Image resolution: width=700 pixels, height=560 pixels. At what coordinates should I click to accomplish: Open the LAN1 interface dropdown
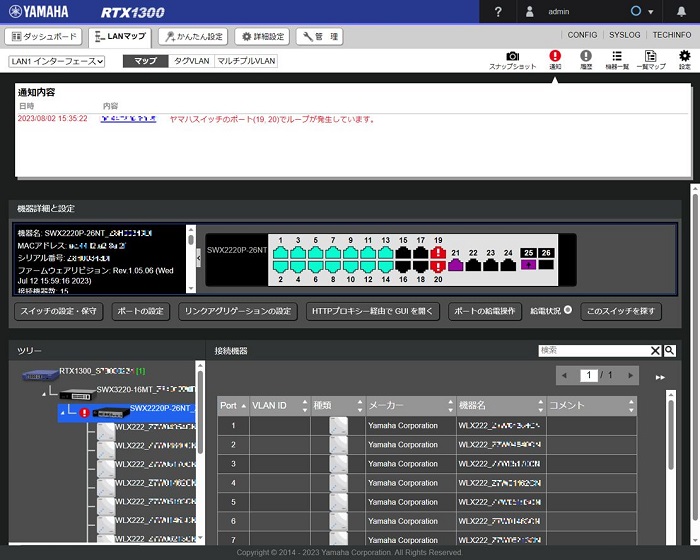(57, 61)
